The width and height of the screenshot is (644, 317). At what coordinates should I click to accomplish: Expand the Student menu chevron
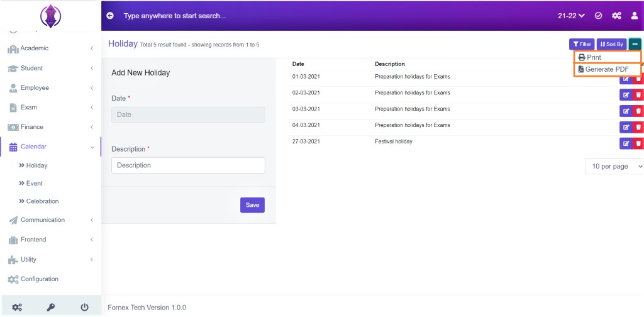92,68
